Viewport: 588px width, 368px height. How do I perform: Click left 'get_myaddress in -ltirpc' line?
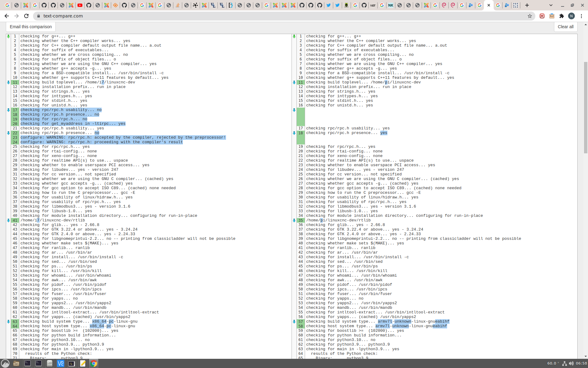(73, 124)
